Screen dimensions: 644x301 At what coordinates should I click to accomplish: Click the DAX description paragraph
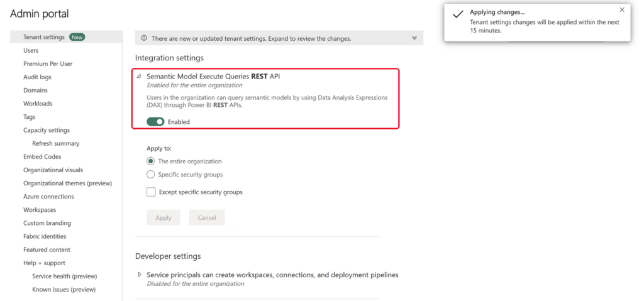[267, 102]
